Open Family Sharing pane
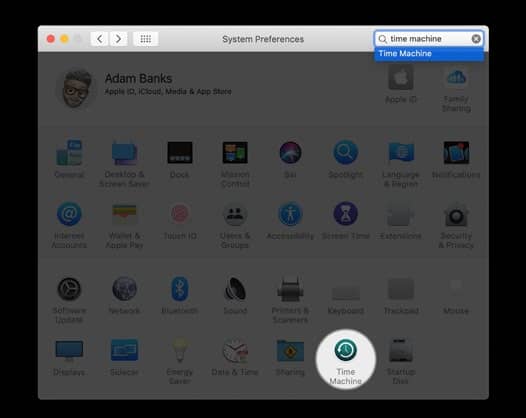 tap(456, 89)
